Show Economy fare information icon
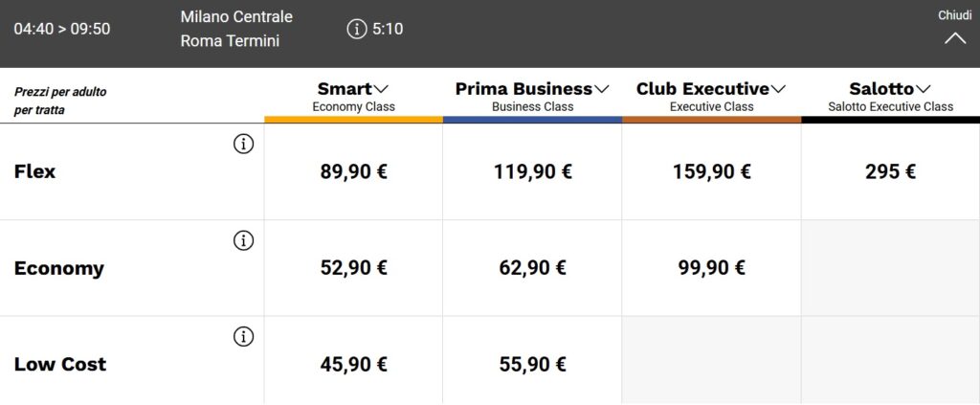Viewport: 980px width, 405px height. (x=243, y=240)
